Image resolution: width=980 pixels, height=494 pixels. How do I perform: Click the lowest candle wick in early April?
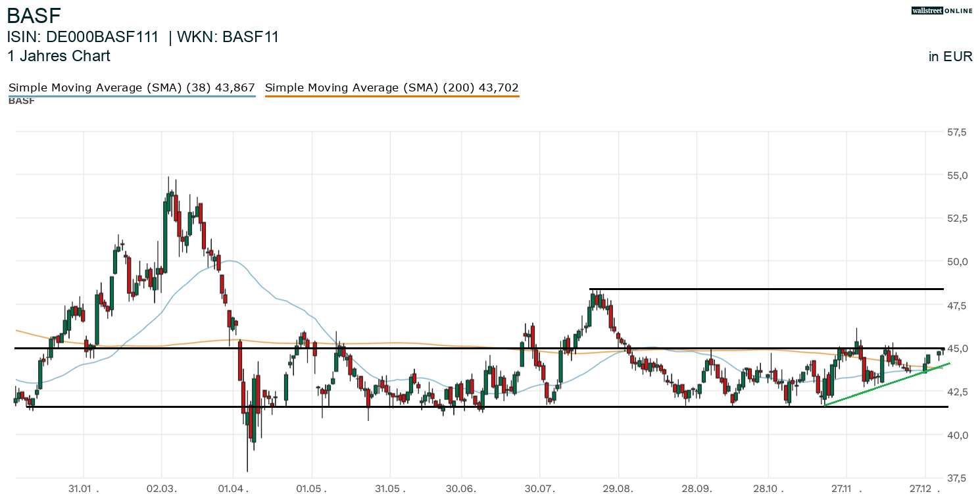tap(247, 470)
